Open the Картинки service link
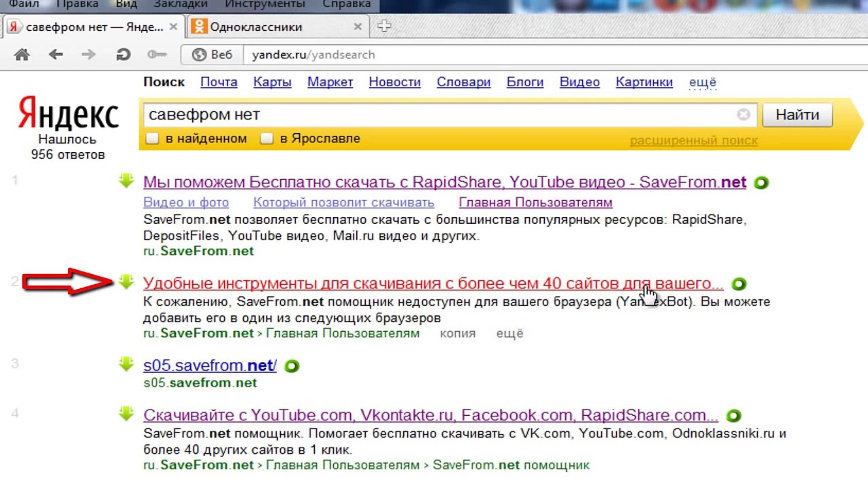The image size is (868, 488). pos(644,82)
